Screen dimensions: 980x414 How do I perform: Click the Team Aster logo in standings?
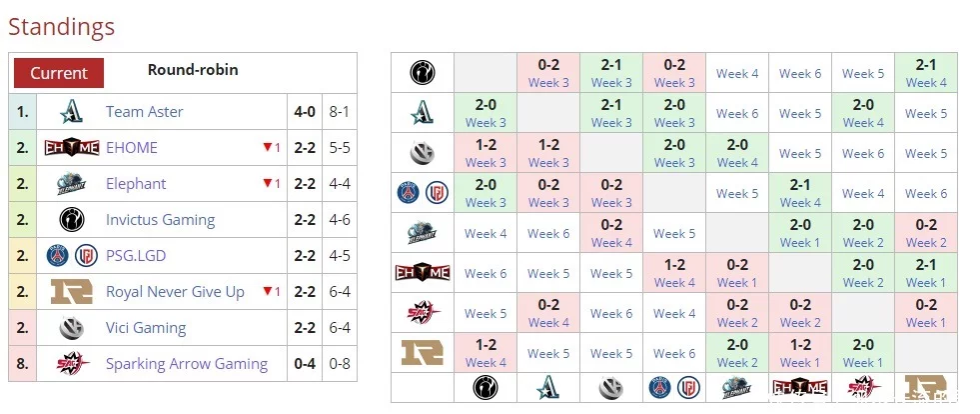pyautogui.click(x=71, y=112)
